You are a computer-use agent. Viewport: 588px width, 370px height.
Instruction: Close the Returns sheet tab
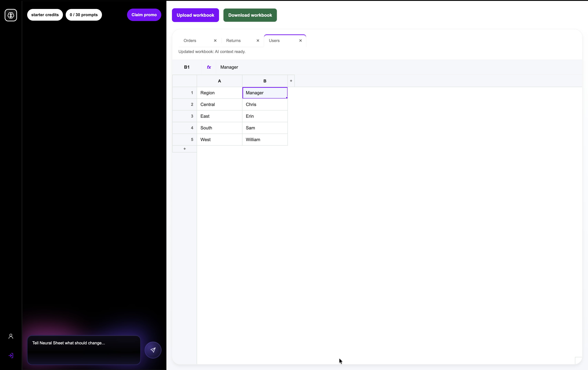258,41
